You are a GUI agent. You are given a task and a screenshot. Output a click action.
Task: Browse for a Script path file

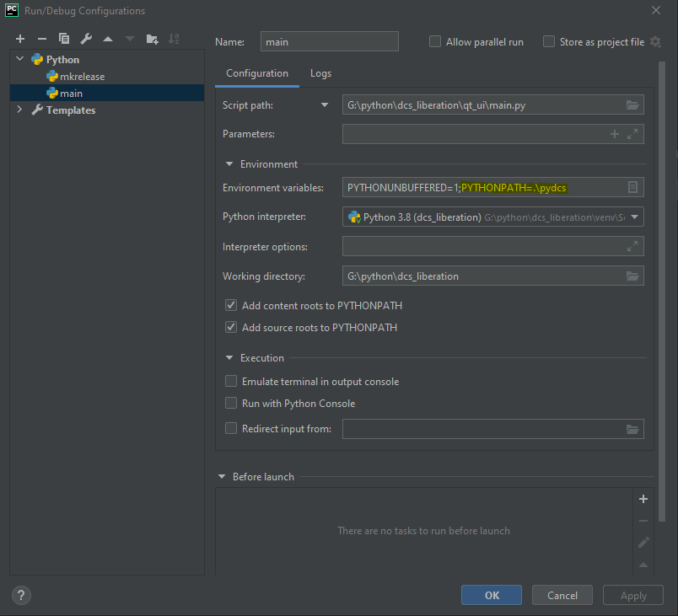[x=632, y=105]
